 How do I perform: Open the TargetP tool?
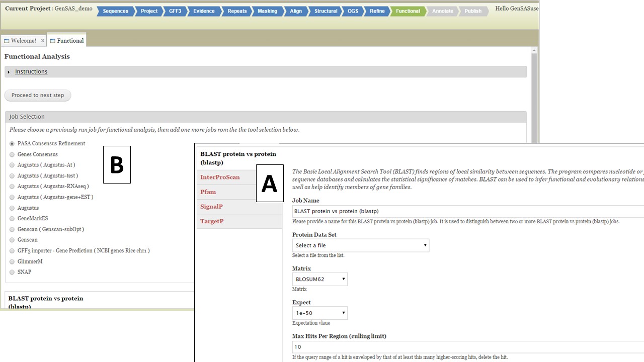pyautogui.click(x=212, y=221)
